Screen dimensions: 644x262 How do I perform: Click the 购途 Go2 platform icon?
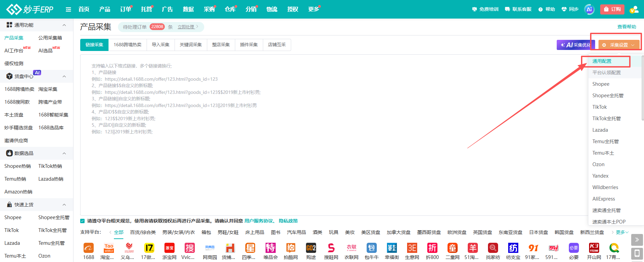click(x=311, y=248)
